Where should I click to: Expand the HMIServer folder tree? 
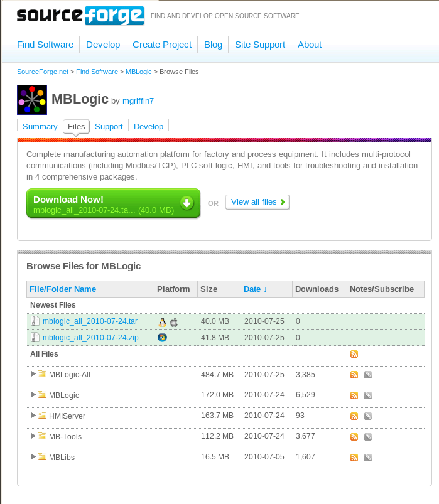point(33,416)
